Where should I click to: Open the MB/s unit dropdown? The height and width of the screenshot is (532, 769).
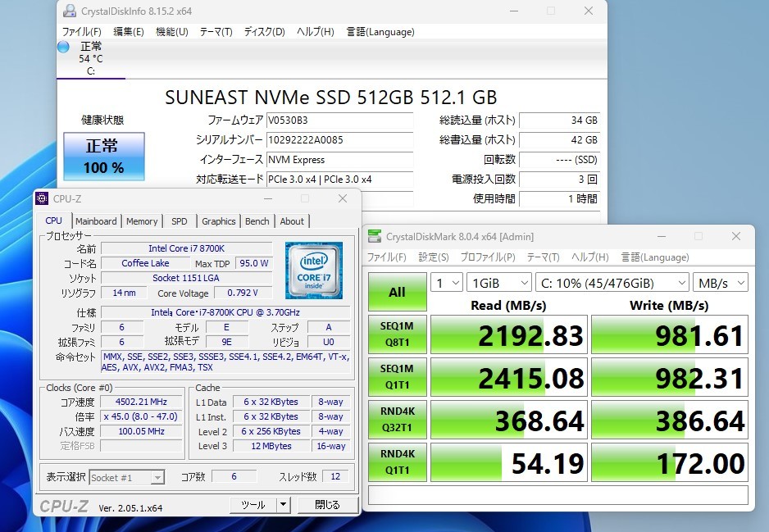click(720, 283)
